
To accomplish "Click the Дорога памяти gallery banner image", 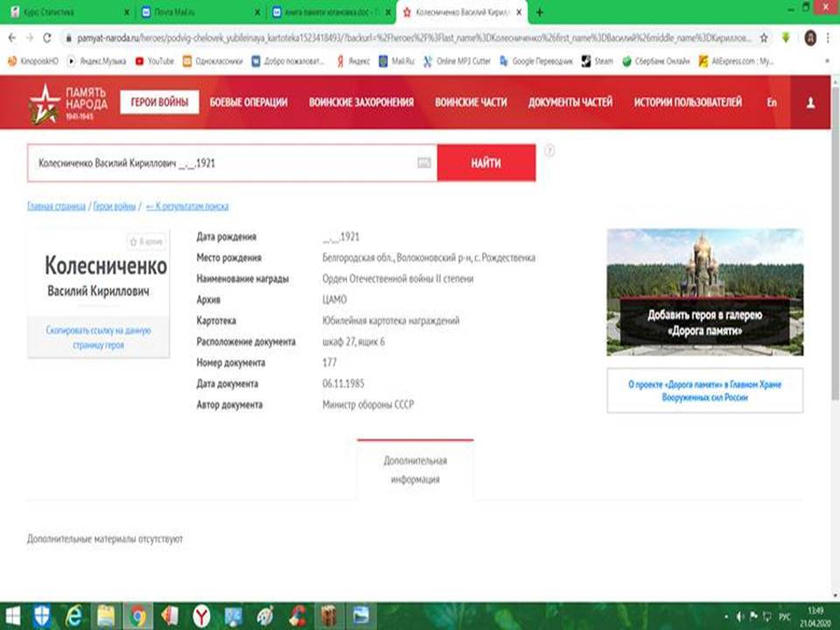I will [x=704, y=292].
